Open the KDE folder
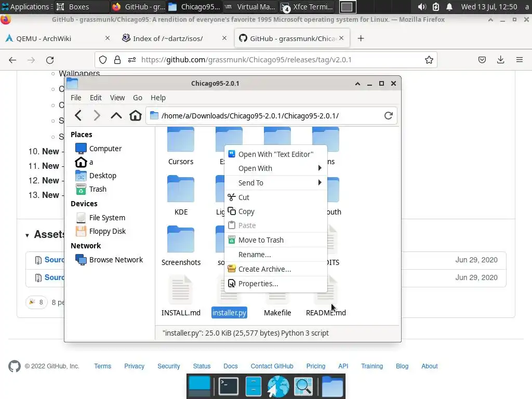The image size is (532, 399). [x=180, y=196]
